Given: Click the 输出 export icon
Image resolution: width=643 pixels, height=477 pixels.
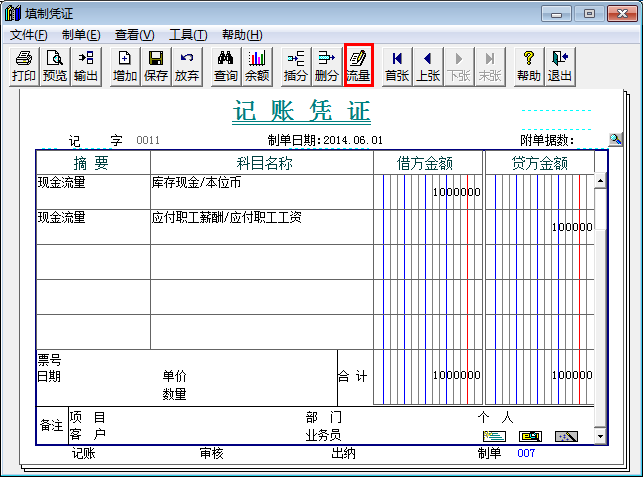Looking at the screenshot, I should [86, 66].
